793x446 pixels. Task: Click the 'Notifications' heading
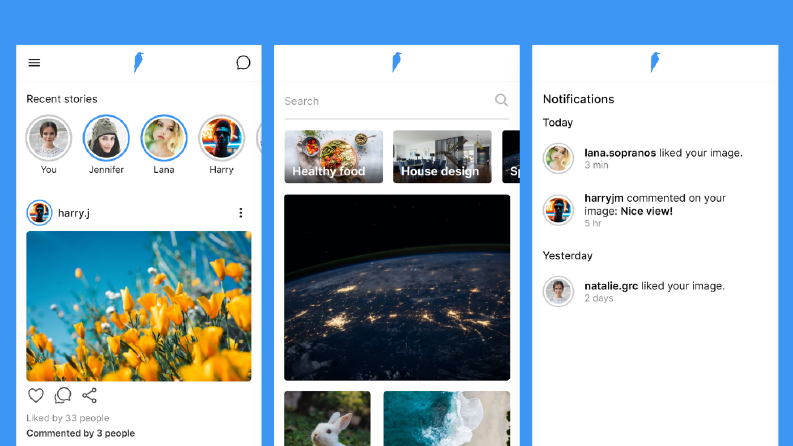coord(579,99)
